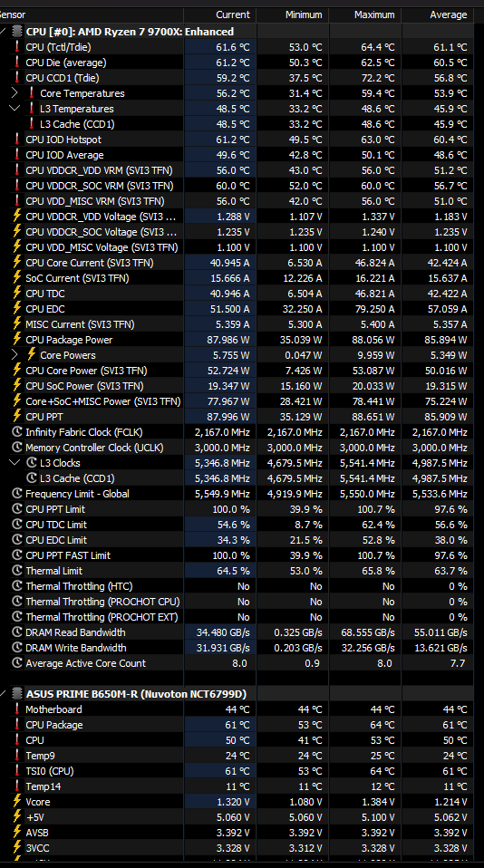The width and height of the screenshot is (484, 868).
Task: Select the +5V voltage row
Action: click(x=237, y=817)
